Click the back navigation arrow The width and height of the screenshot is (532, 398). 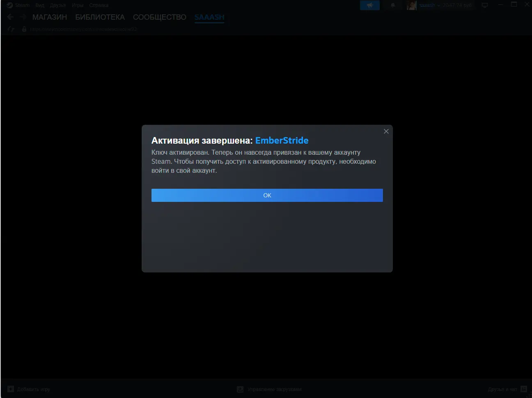click(x=11, y=17)
